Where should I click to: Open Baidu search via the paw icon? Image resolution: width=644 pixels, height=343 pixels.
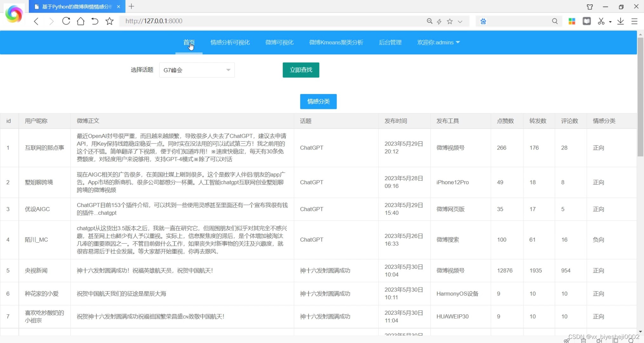coord(483,21)
